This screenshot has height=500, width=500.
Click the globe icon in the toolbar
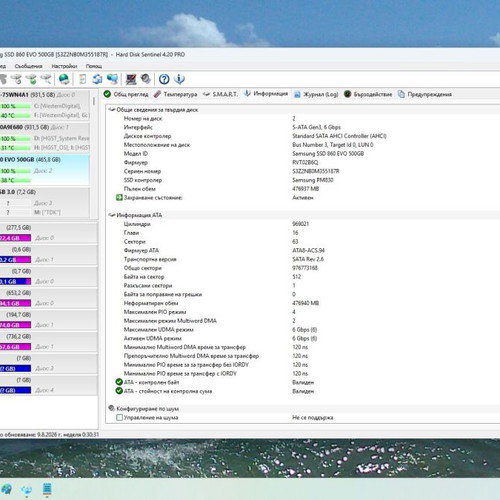(64, 79)
